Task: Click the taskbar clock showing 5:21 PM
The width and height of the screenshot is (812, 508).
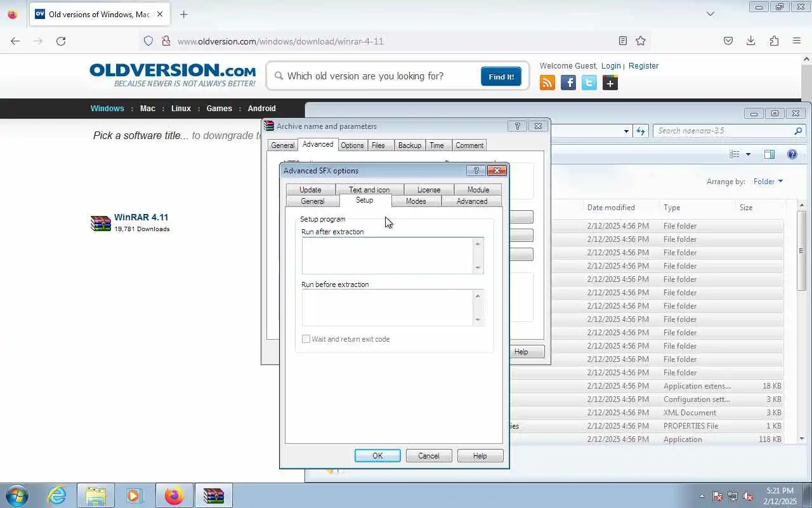Action: point(780,496)
